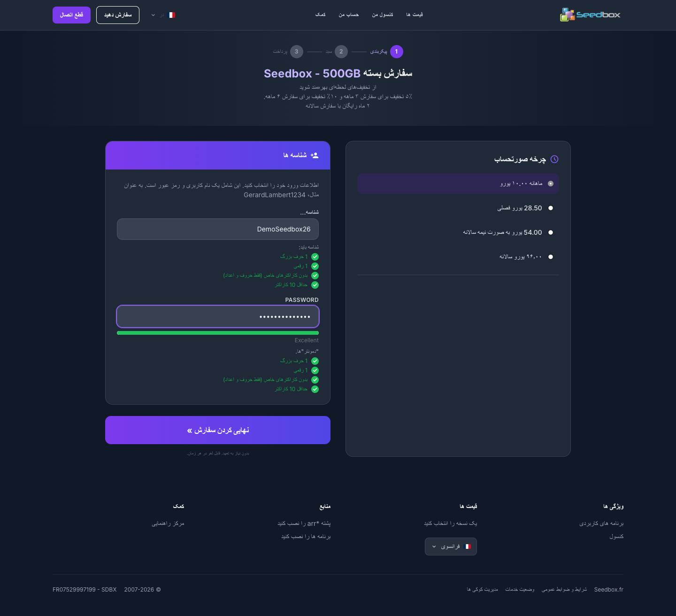
Task: Click the FR07529997199 - SDBX footer text
Action: point(84,590)
